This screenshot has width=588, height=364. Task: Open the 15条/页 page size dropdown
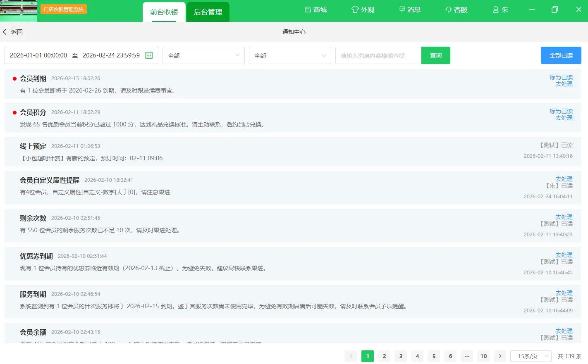click(531, 356)
